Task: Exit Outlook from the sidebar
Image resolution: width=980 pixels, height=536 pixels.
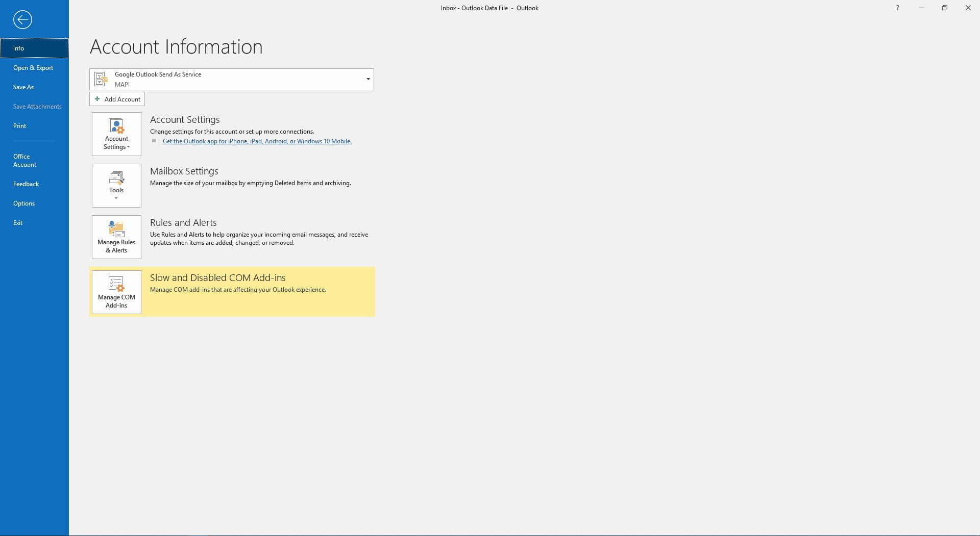Action: pyautogui.click(x=34, y=223)
